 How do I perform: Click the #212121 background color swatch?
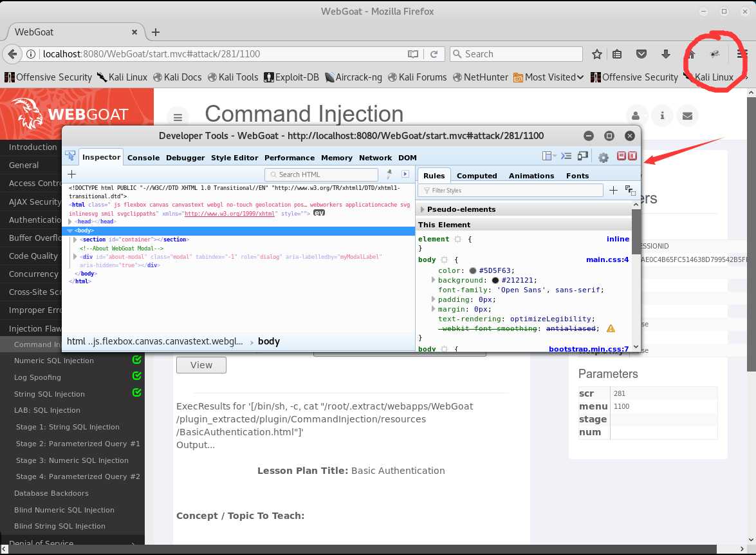click(495, 280)
